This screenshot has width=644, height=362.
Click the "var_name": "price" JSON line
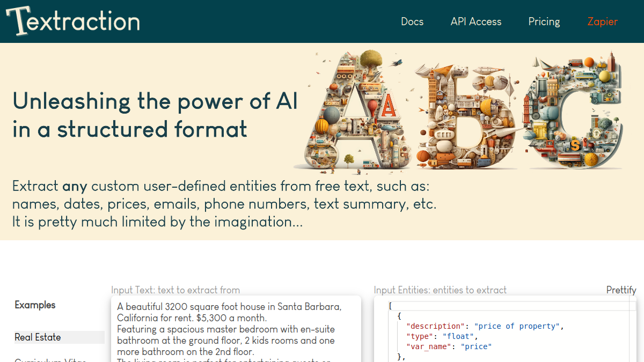[x=449, y=346]
